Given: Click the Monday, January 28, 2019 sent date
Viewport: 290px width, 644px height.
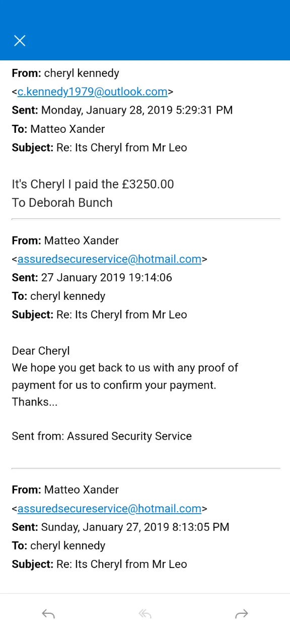Looking at the screenshot, I should (137, 110).
